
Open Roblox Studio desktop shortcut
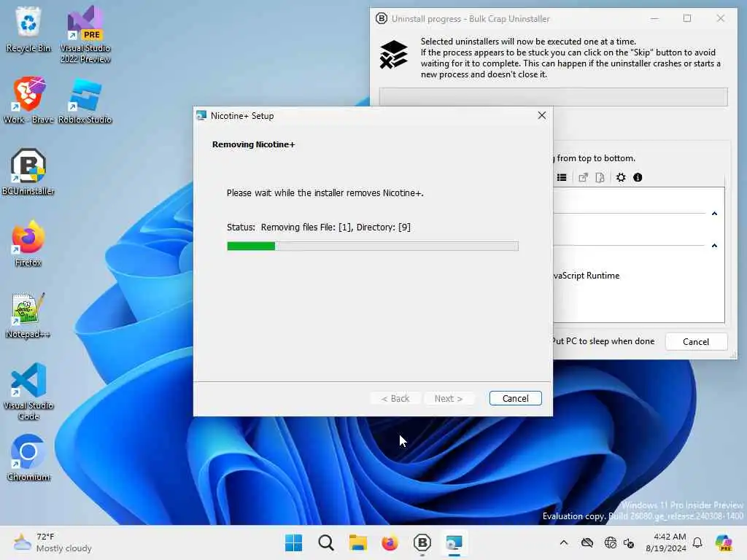(x=85, y=101)
